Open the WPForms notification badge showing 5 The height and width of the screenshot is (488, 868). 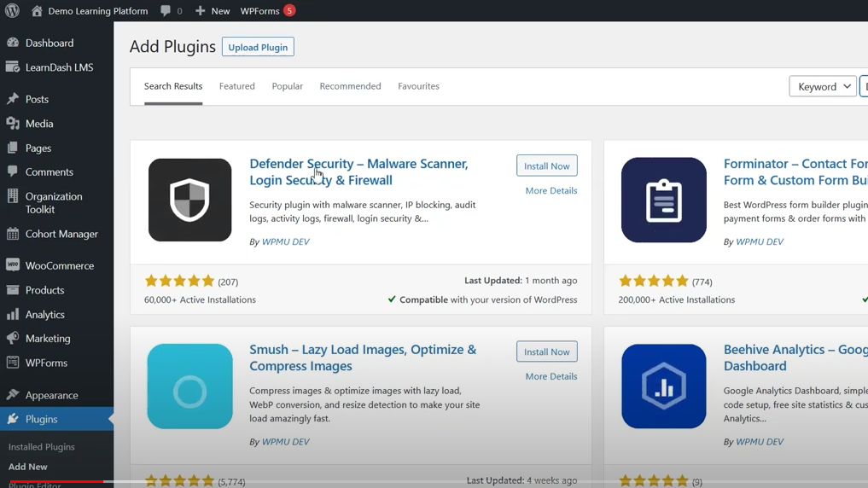289,10
